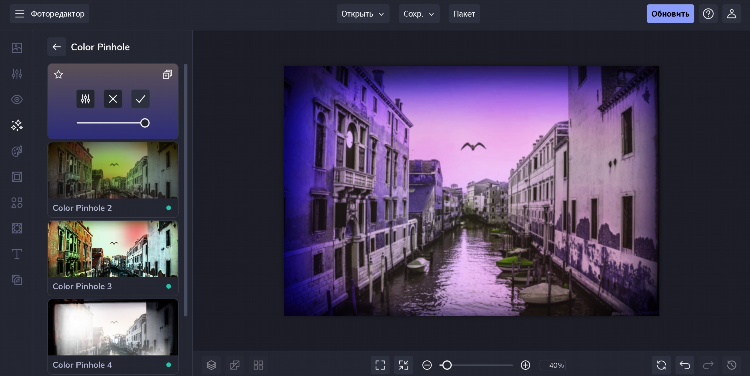750x376 pixels.
Task: Zoom out with the minus icon
Action: coord(427,365)
